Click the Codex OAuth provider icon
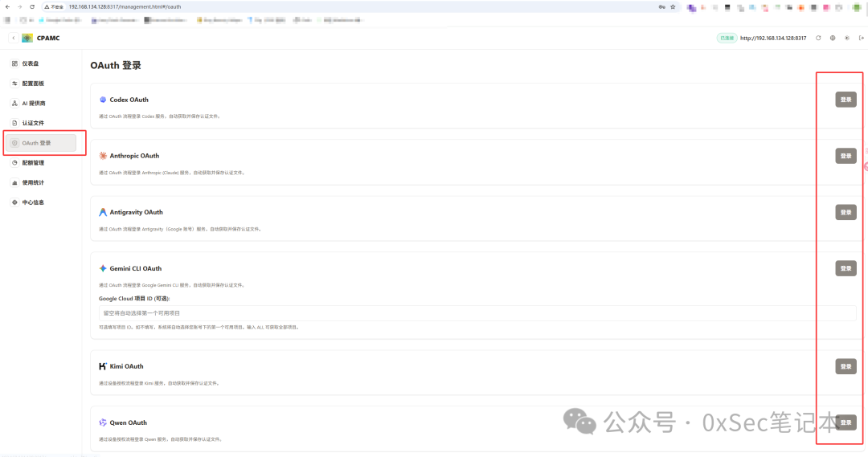Viewport: 868px width, 457px height. point(103,100)
